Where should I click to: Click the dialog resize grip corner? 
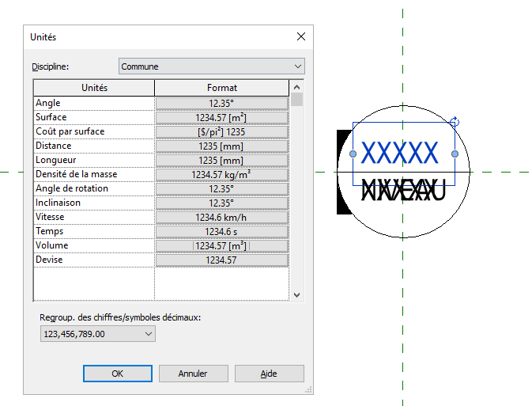pyautogui.click(x=308, y=390)
